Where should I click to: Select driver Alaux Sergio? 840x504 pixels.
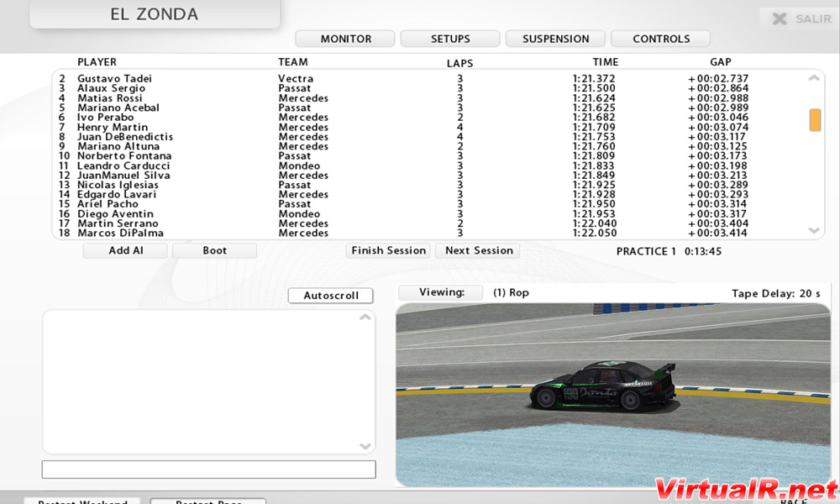[x=111, y=88]
